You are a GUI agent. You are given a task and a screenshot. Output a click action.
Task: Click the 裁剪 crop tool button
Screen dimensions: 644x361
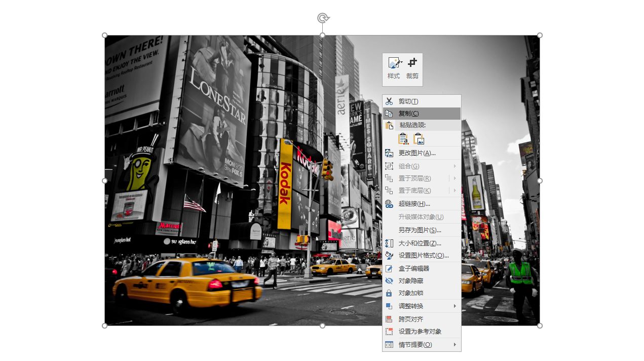pos(412,69)
